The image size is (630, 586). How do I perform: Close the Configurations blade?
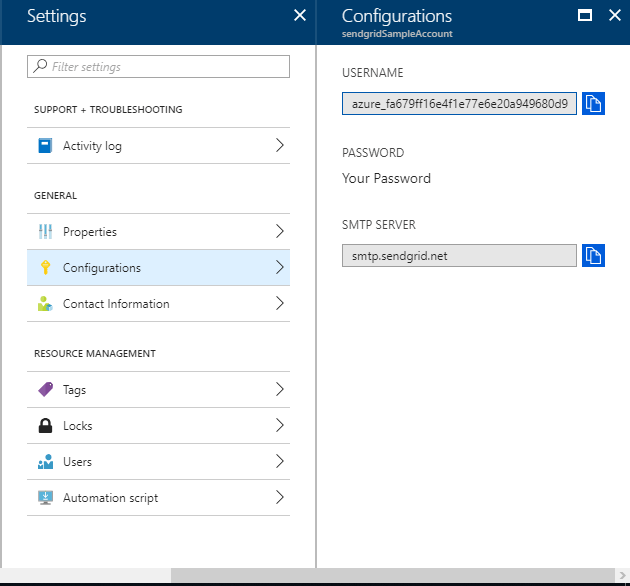[x=615, y=16]
